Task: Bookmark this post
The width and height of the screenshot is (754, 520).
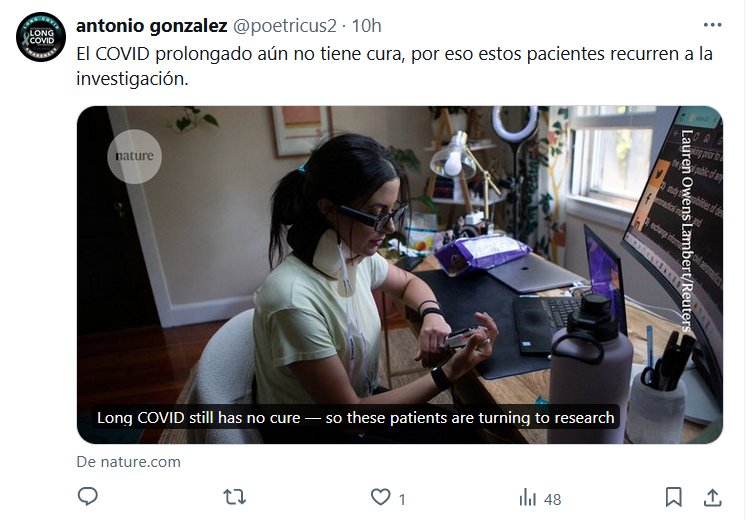Action: [673, 497]
